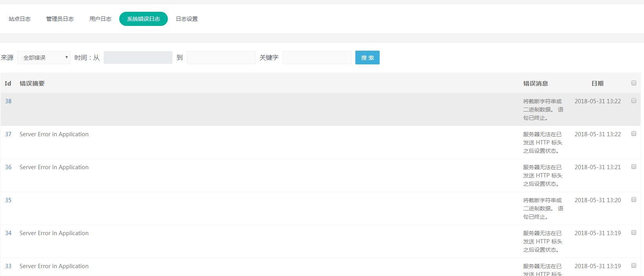Focus the 关键字 keyword field
644x276 pixels.
(317, 58)
